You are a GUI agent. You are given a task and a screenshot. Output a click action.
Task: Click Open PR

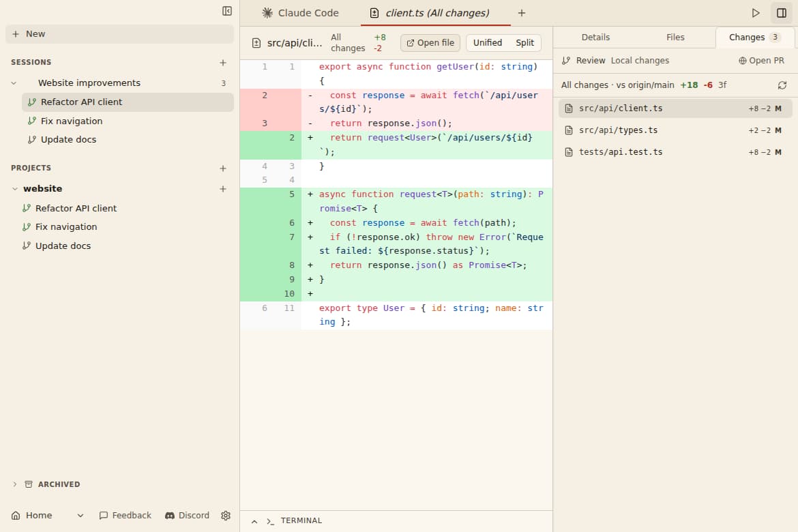click(x=761, y=61)
